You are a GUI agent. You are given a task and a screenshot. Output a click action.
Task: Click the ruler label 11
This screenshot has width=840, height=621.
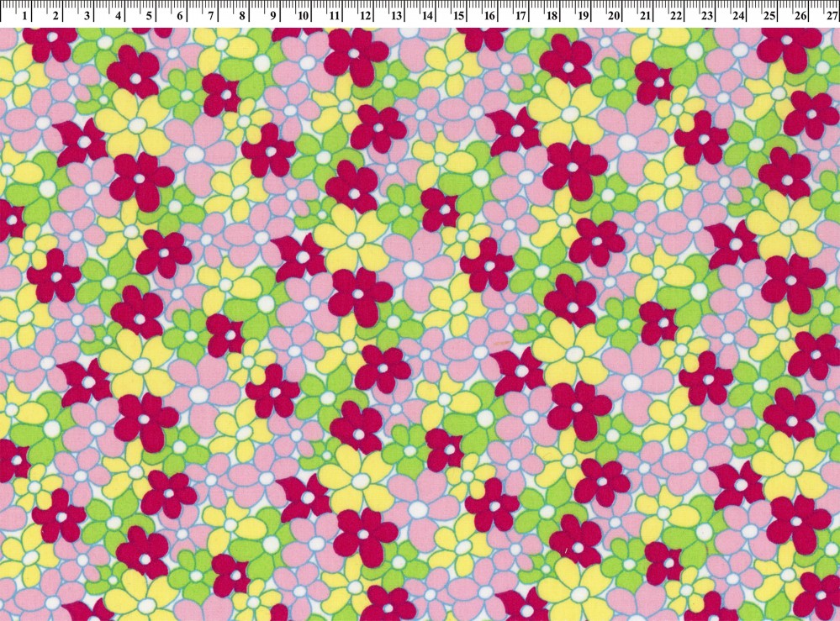point(335,16)
